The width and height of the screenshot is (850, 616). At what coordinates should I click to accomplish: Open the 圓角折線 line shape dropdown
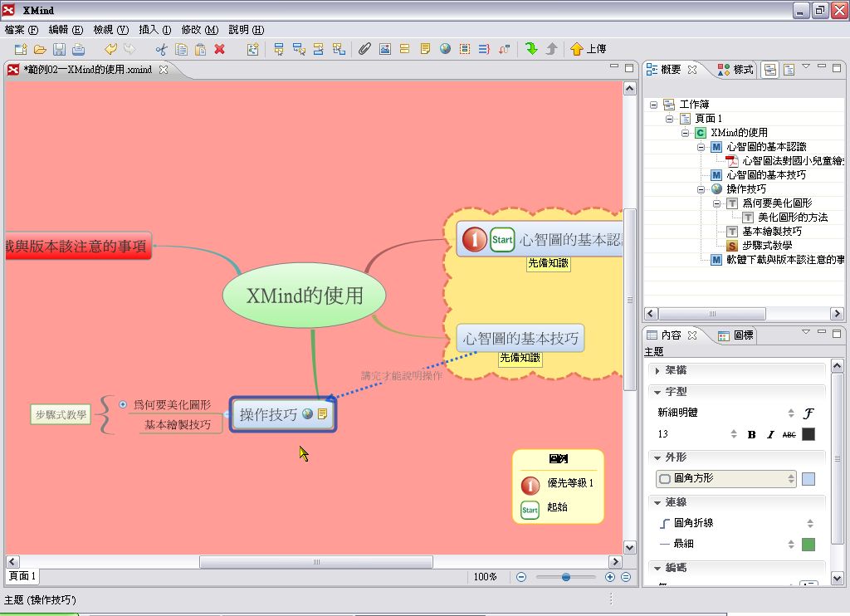(735, 523)
